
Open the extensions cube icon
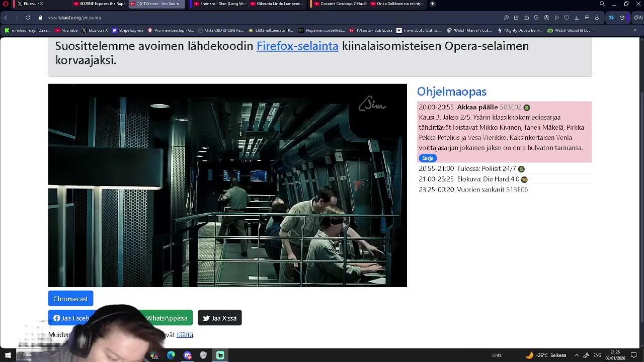coord(622,18)
